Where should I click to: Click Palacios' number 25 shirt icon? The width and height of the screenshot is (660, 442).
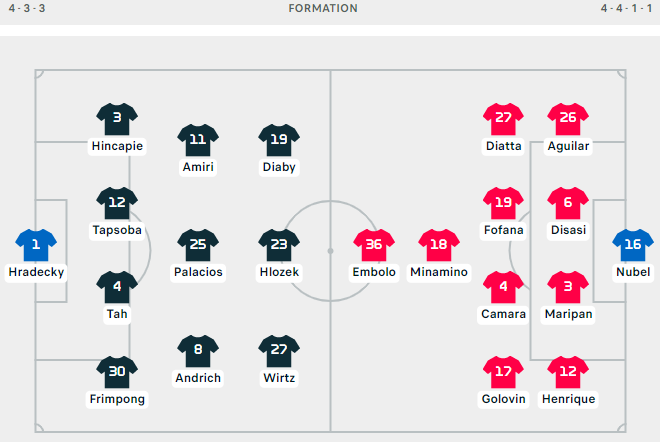click(198, 245)
